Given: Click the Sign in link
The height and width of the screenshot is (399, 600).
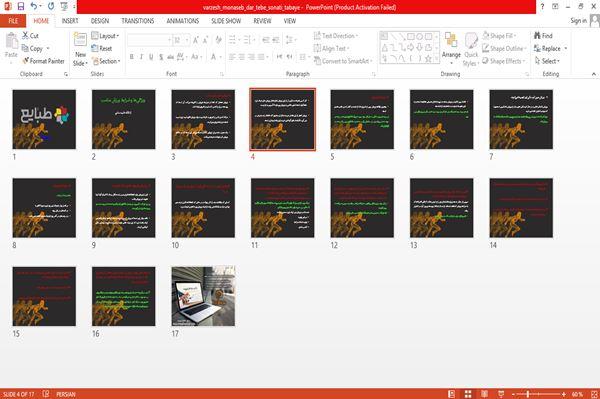Looking at the screenshot, I should [x=579, y=21].
